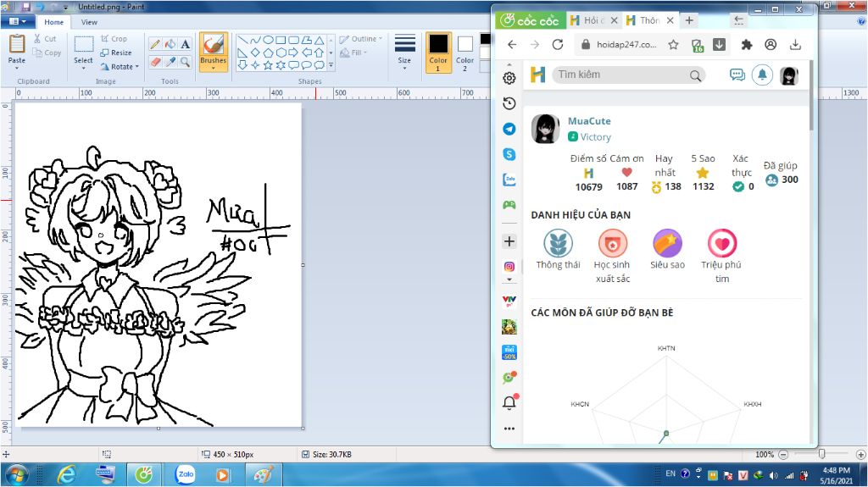The image size is (868, 487).
Task: Open the Instagram sidebar icon
Action: 509,267
